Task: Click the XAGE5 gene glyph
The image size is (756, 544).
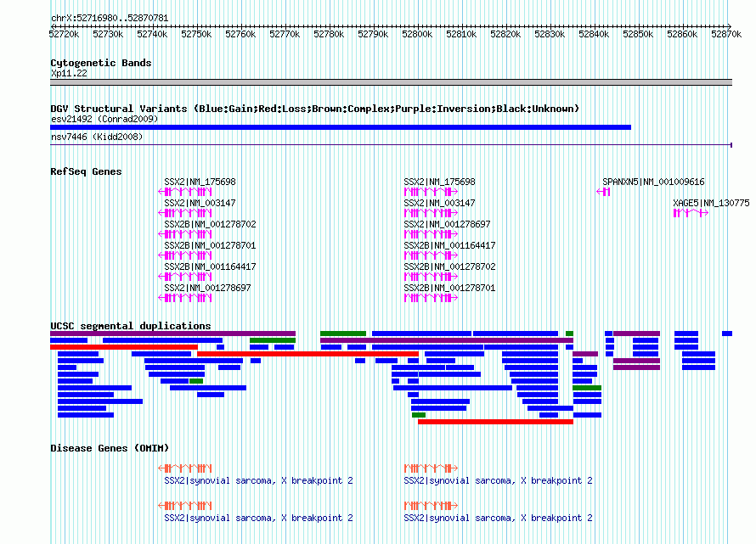Action: [691, 213]
